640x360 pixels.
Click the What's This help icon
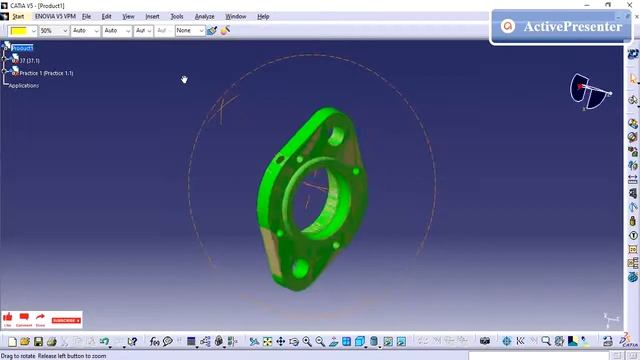(x=132, y=341)
